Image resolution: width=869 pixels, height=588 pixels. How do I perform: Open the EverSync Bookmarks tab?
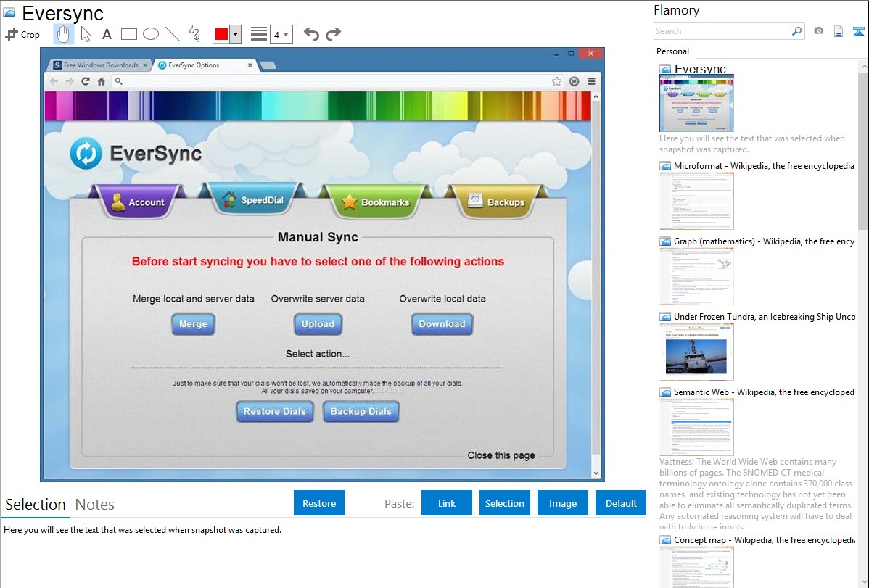click(376, 202)
